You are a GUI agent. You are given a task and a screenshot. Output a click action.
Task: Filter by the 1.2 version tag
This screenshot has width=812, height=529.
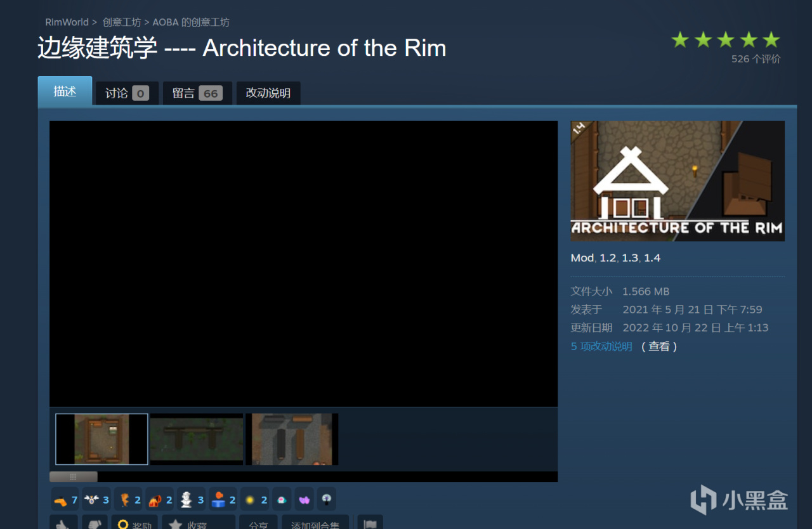tap(608, 258)
